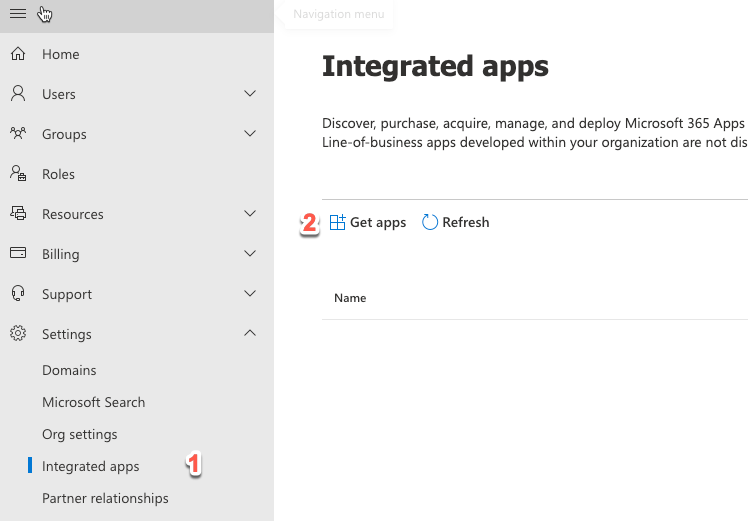
Task: Click the Get apps grid icon
Action: click(337, 222)
